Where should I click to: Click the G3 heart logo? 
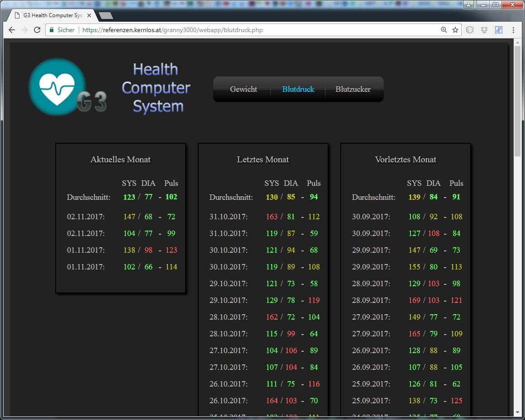coord(57,87)
